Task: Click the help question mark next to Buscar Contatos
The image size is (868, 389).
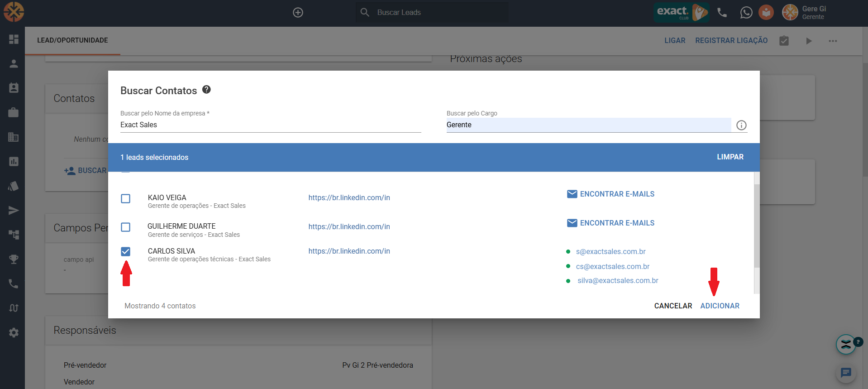Action: pos(206,89)
